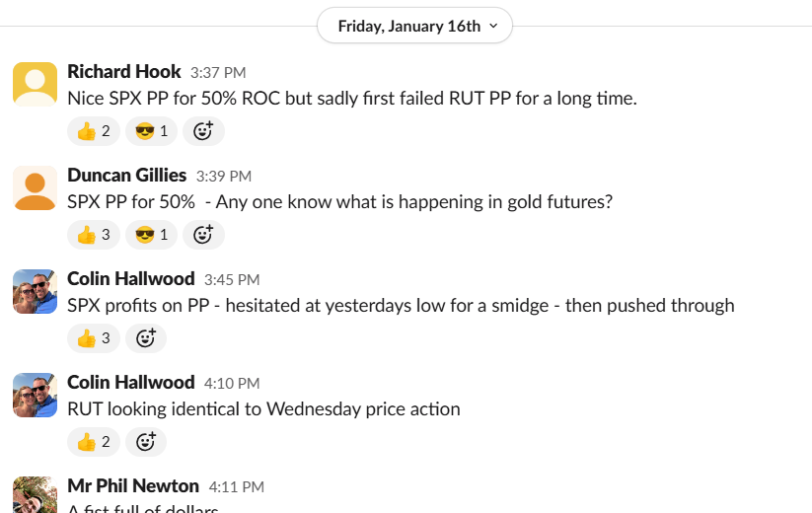Toggle sunglasses reaction on Richard Hook's message
Viewport: 812px width, 513px height.
tap(151, 130)
